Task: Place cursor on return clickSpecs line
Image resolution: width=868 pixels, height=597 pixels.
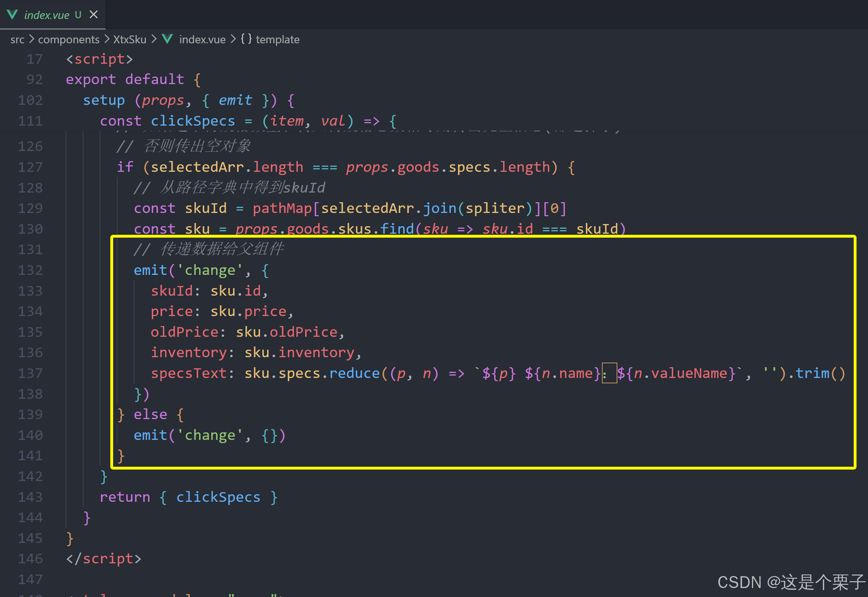Action: (x=188, y=497)
